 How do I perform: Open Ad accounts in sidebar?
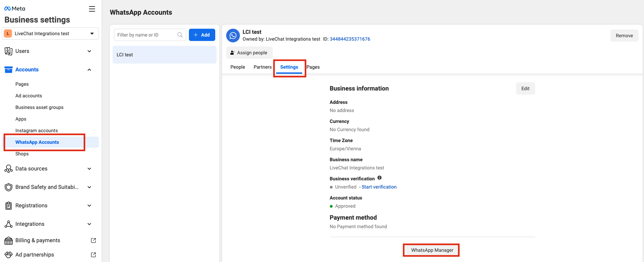(29, 96)
